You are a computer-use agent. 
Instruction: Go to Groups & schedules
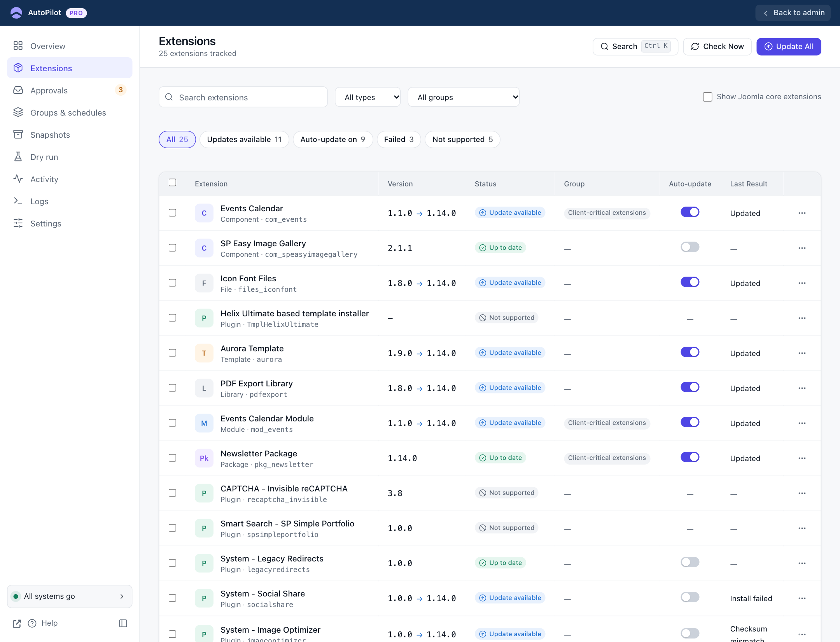(x=70, y=112)
